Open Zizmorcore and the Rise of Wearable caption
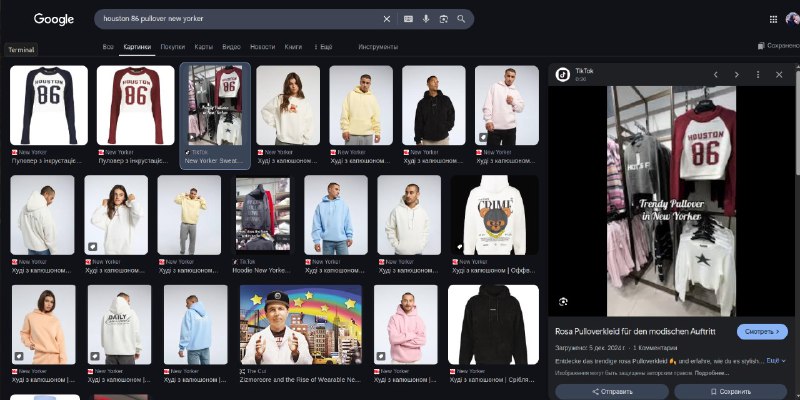This screenshot has width=800, height=400. click(300, 380)
